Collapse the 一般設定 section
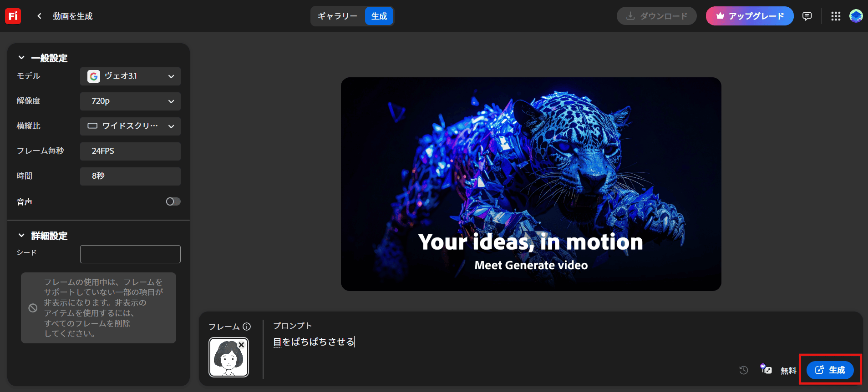 pyautogui.click(x=21, y=58)
